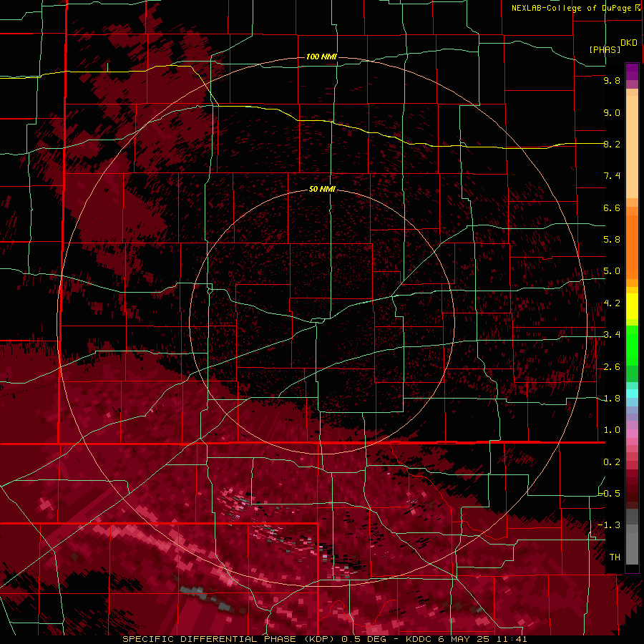644x644 pixels.
Task: Click the 9.0 value on the scale
Action: pyautogui.click(x=612, y=112)
